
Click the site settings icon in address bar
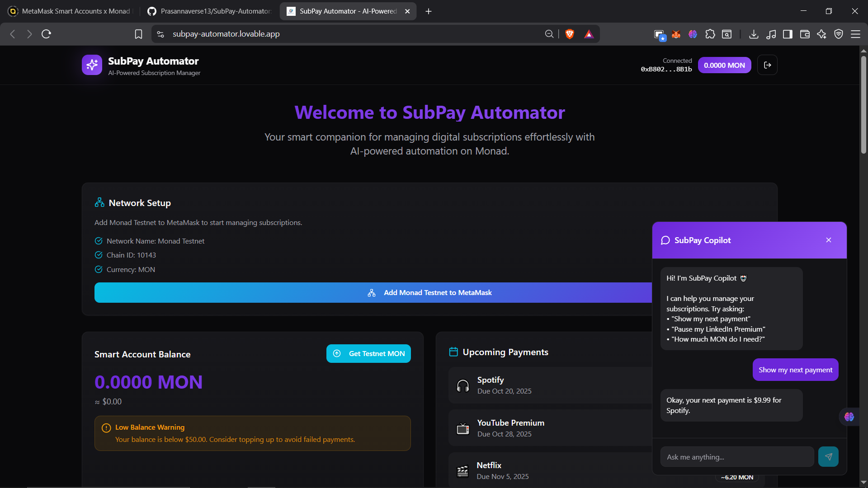point(160,34)
